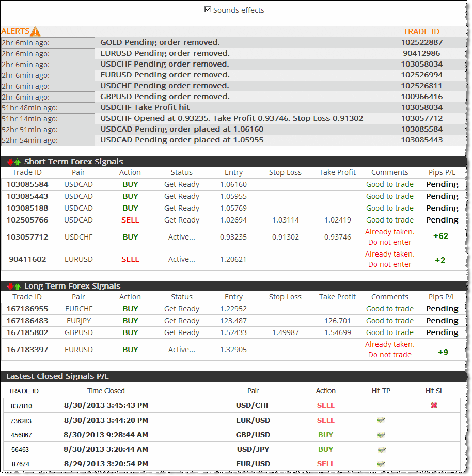Click trade ID 103057712 in short term table

27,237
